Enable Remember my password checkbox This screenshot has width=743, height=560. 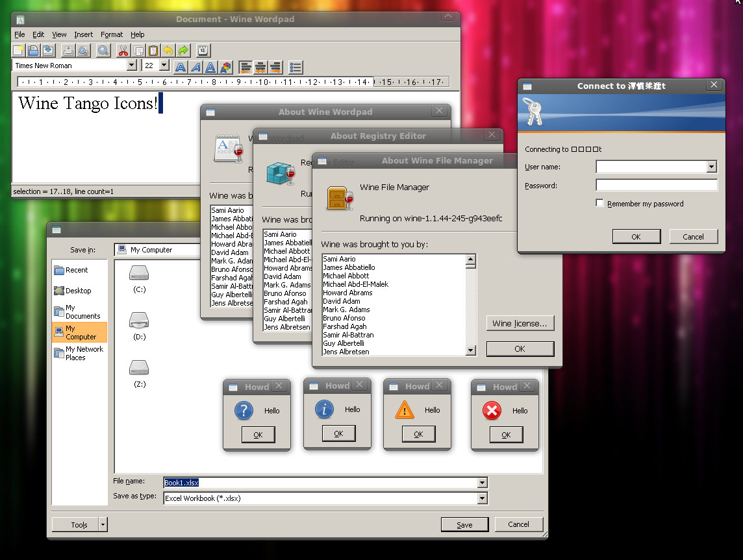pyautogui.click(x=599, y=203)
